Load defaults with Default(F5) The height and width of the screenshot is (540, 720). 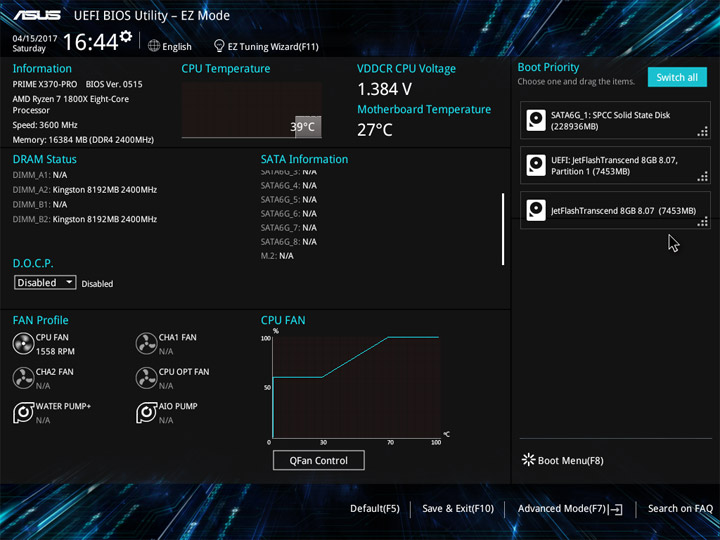pyautogui.click(x=375, y=509)
